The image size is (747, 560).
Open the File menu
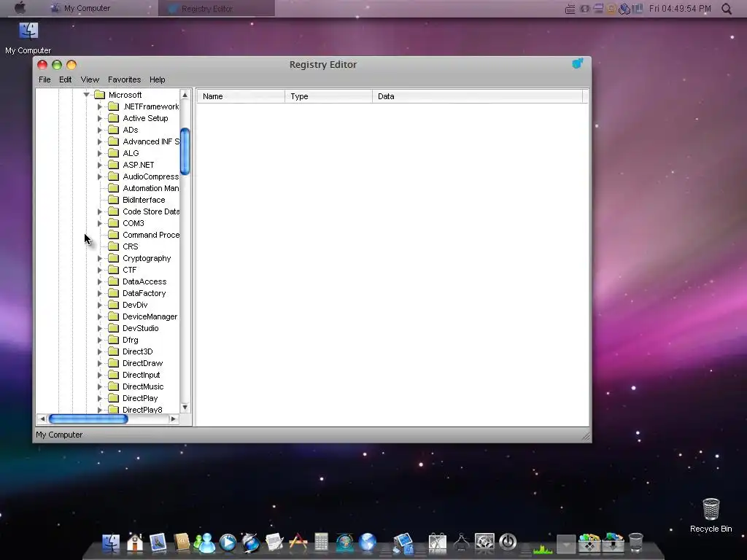point(44,79)
